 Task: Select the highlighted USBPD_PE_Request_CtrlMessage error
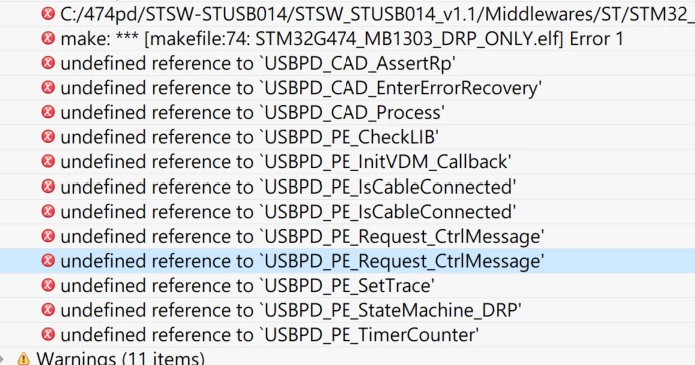pos(348,261)
